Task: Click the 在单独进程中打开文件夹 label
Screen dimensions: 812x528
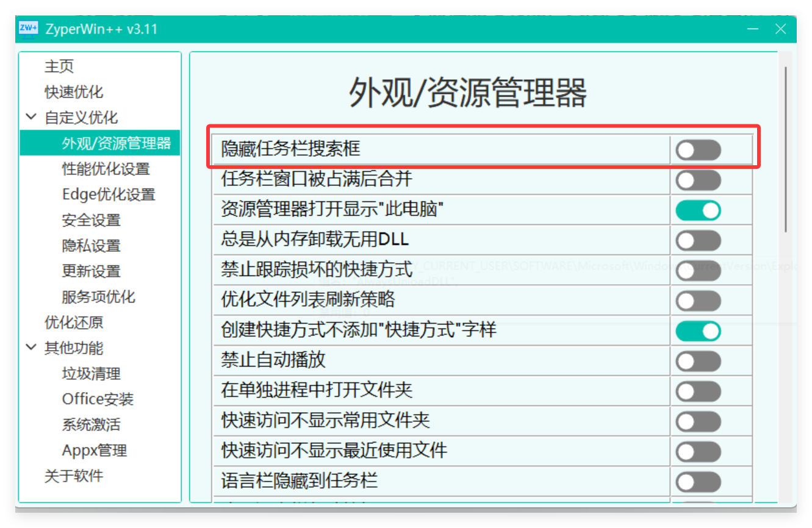Action: (317, 390)
